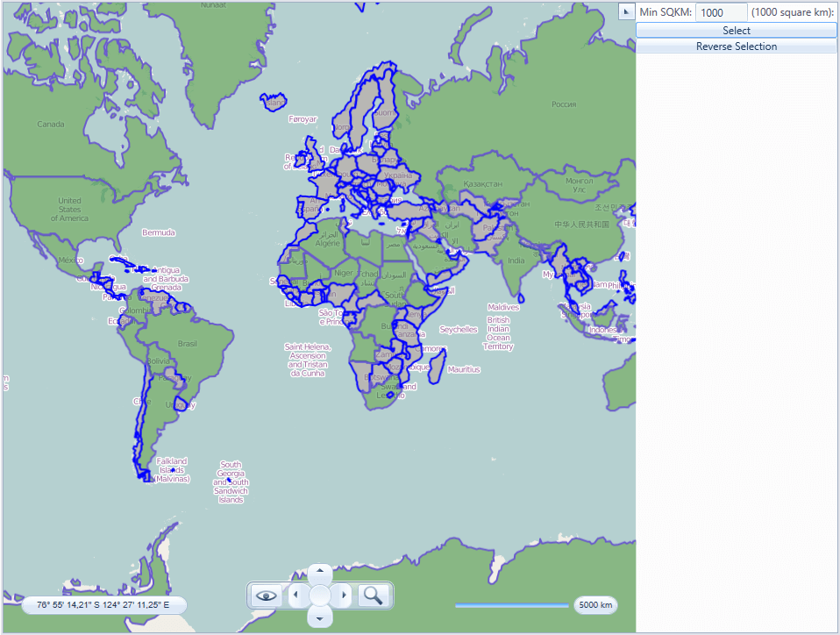This screenshot has width=840, height=635.
Task: Collapse the right selection panel with its arrow
Action: [x=626, y=11]
